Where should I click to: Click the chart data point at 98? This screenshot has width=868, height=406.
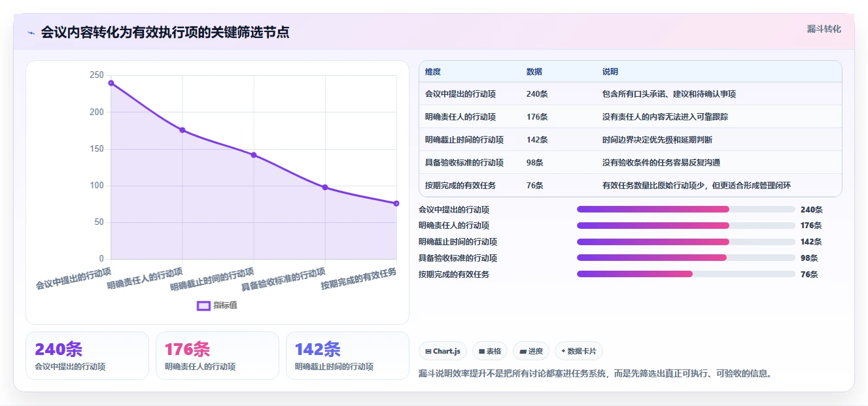pyautogui.click(x=325, y=188)
